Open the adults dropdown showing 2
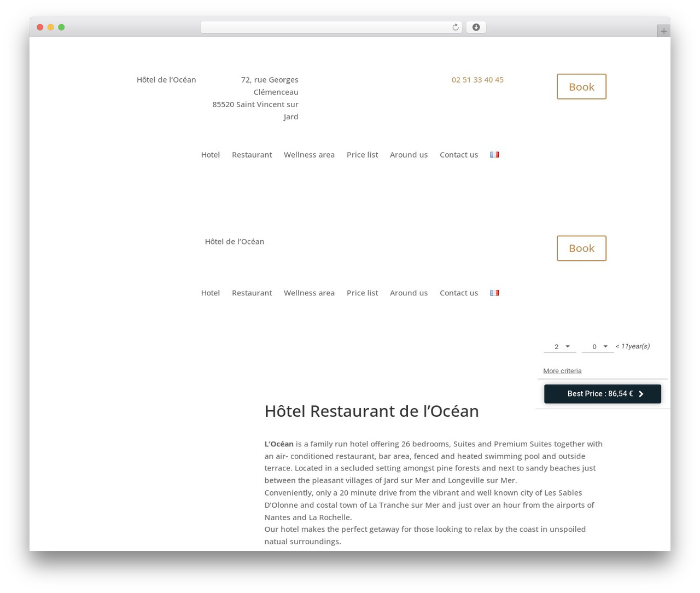The height and width of the screenshot is (593, 700). [x=560, y=346]
